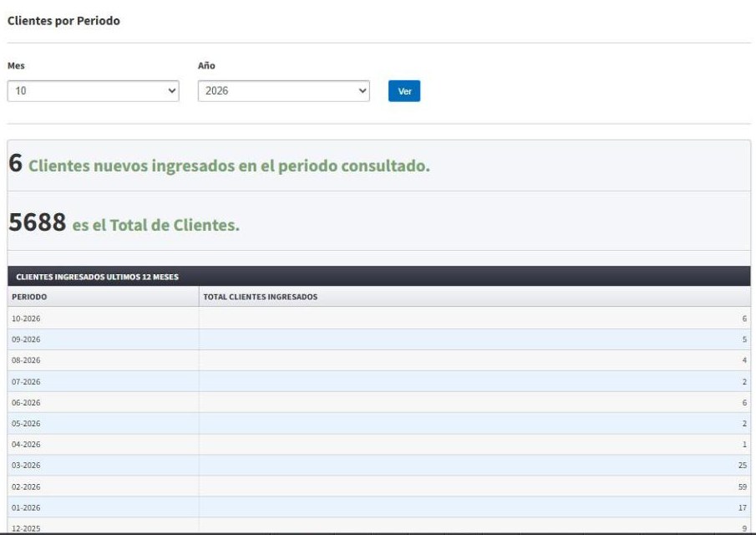
Task: Click the value 9 in 12-2025 row
Action: pos(744,528)
